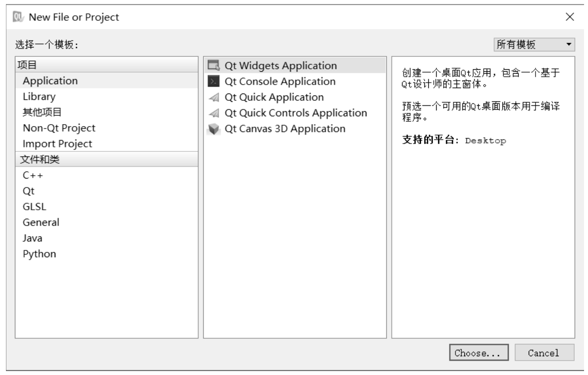This screenshot has height=375, width=588.
Task: Pick the Non-Qt Project category
Action: pyautogui.click(x=106, y=128)
